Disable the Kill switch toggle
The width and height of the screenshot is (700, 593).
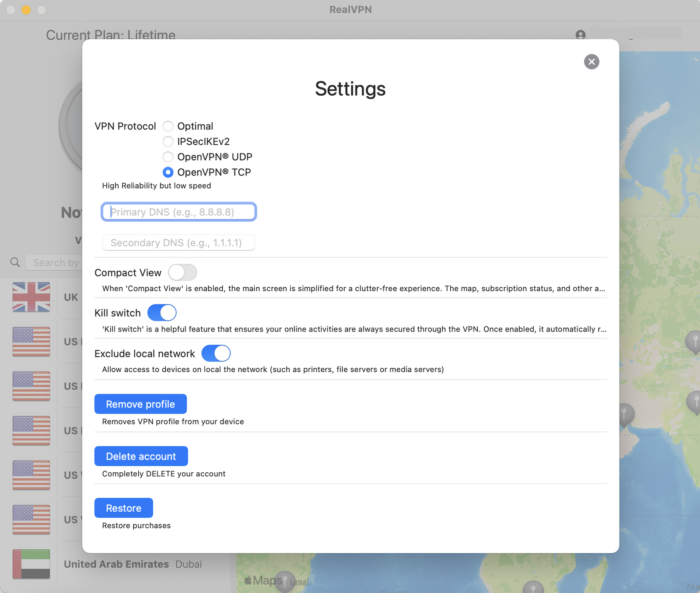pos(162,312)
